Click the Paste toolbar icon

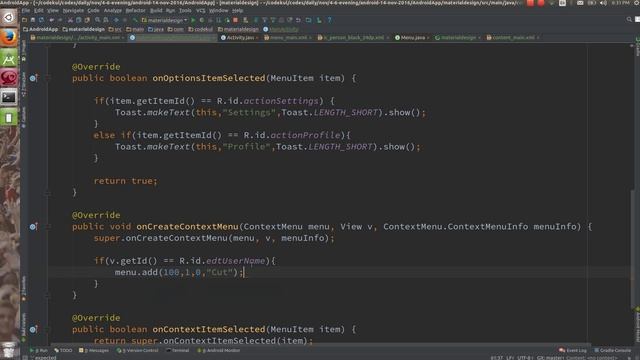click(x=87, y=20)
